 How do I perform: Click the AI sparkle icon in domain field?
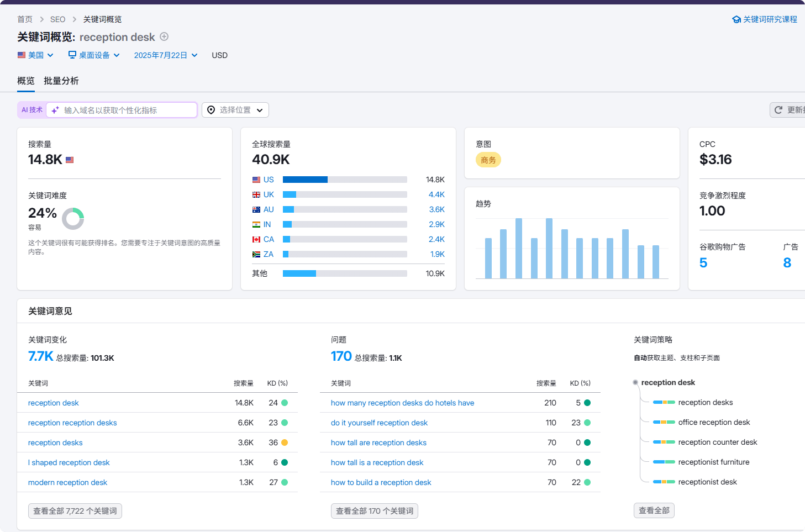point(55,110)
